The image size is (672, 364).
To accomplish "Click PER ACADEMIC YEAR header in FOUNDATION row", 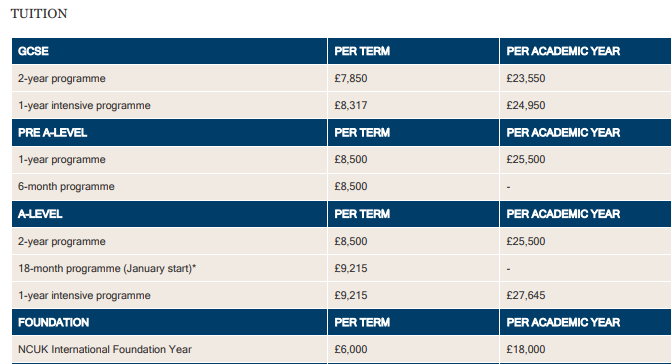I will (563, 322).
